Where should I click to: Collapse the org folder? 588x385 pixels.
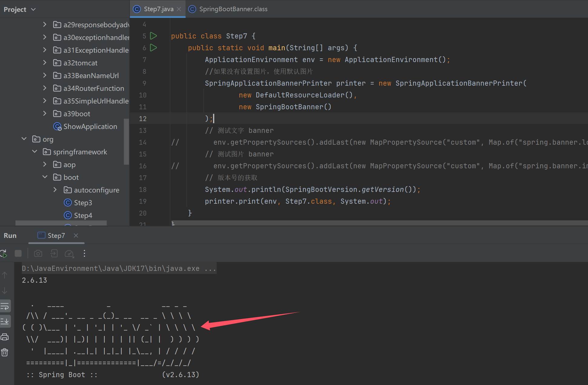point(24,139)
